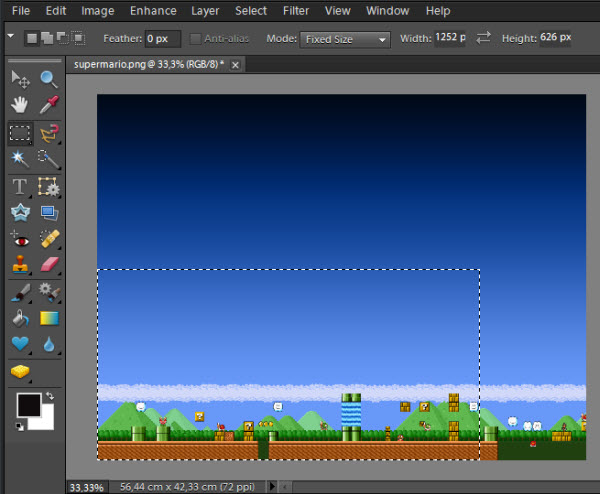
Task: Select the Brush tool
Action: (20, 293)
